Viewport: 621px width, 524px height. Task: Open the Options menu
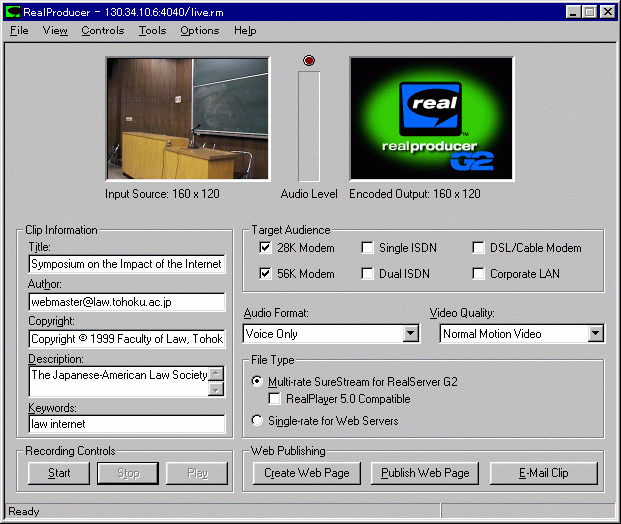pyautogui.click(x=200, y=30)
